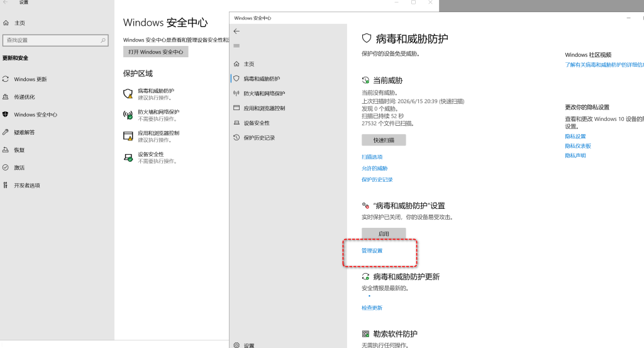Click the 开发者选项 icon in Settings sidebar
This screenshot has width=644, height=348.
[5, 185]
